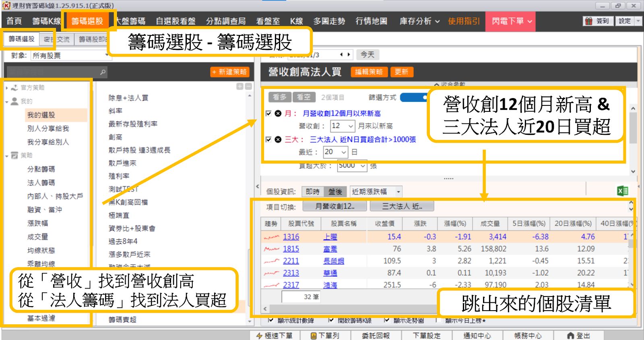Switch to the 月營收創12.. column tab

[334, 206]
